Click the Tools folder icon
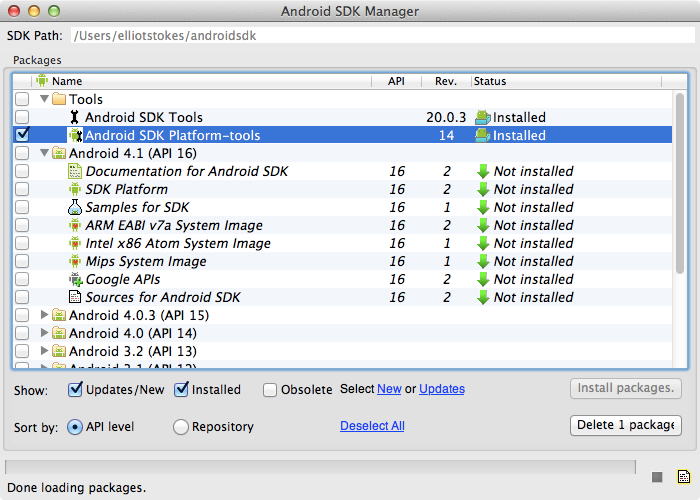Viewport: 700px width, 500px height. click(x=59, y=99)
